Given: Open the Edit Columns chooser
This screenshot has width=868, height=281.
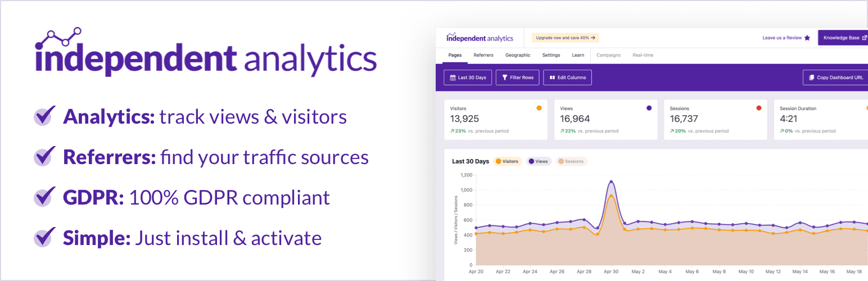Looking at the screenshot, I should 567,78.
